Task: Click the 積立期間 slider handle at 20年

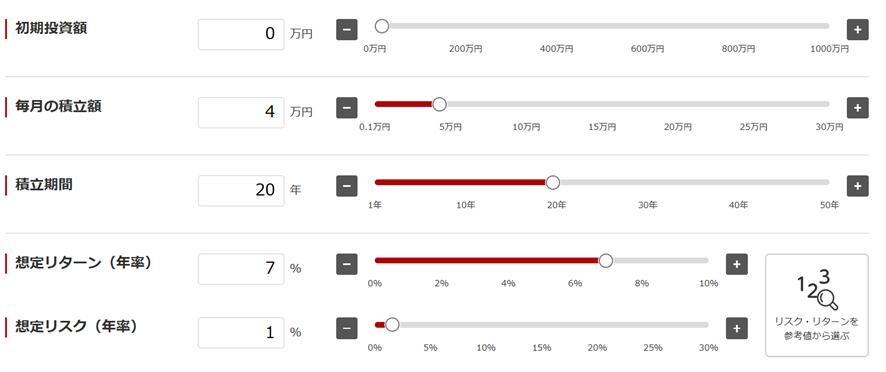Action: coord(553,183)
